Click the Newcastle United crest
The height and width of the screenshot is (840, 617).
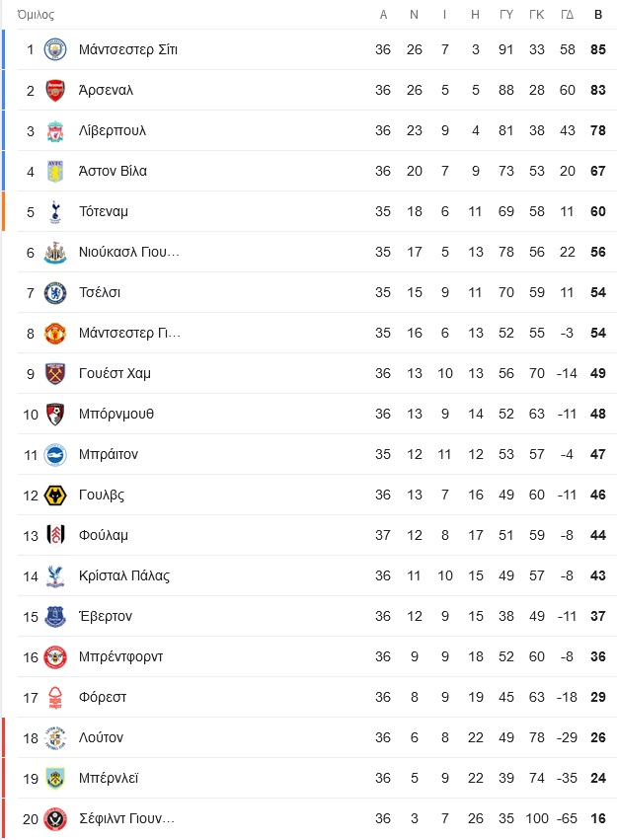[x=55, y=253]
